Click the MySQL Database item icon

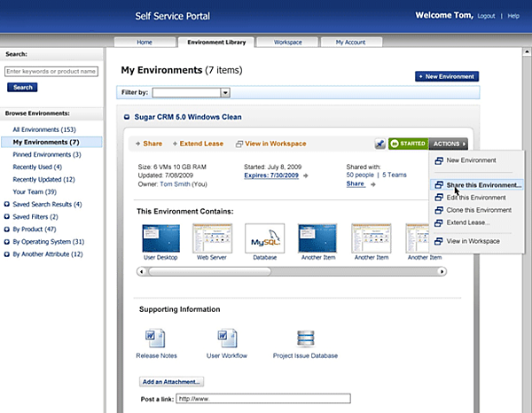(264, 238)
